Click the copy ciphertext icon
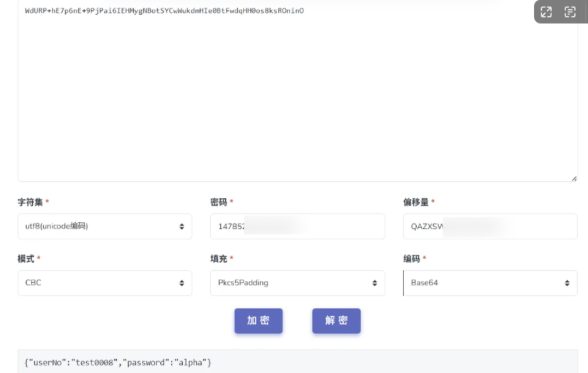588x373 pixels. 571,12
